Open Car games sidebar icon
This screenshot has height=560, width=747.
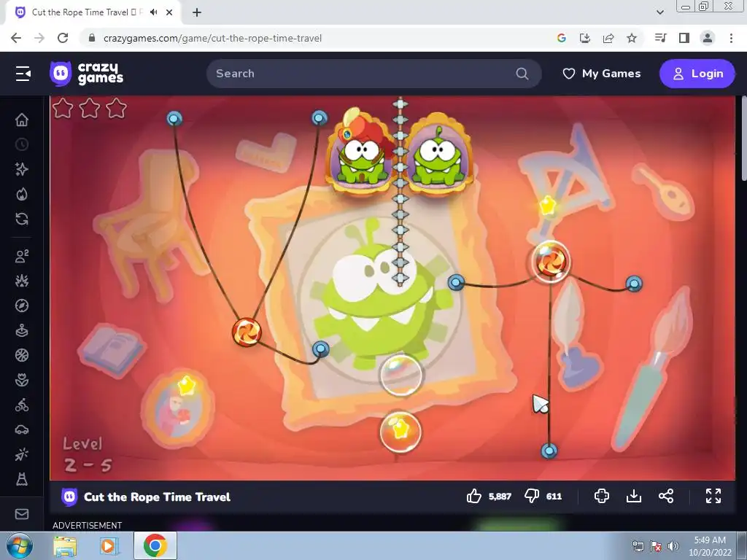(x=22, y=429)
